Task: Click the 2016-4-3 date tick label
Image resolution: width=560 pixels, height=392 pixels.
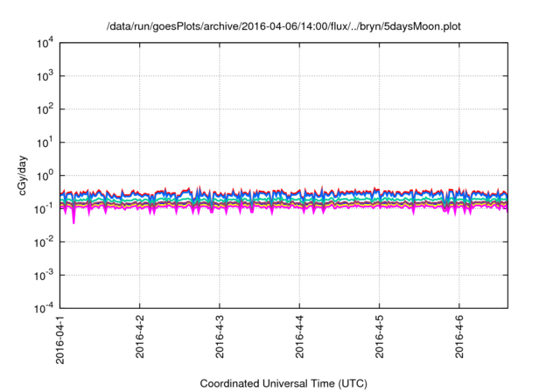Action: coord(220,338)
